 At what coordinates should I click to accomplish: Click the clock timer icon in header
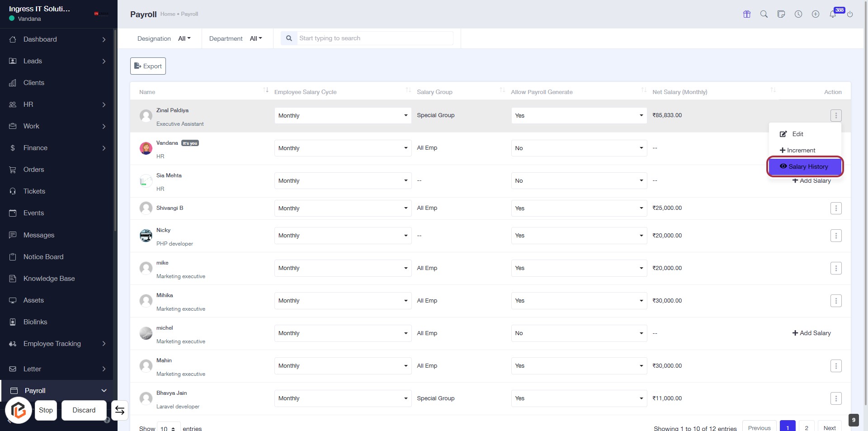[x=798, y=14]
